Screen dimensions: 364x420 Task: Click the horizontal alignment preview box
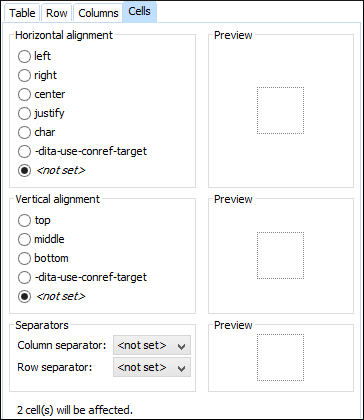point(280,111)
